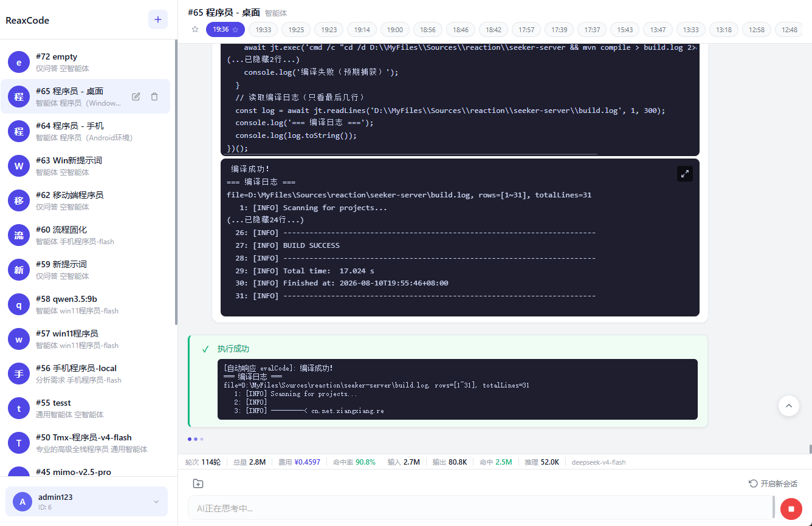Click the folder-plus icon below the stats bar
812x526 pixels.
coord(198,483)
